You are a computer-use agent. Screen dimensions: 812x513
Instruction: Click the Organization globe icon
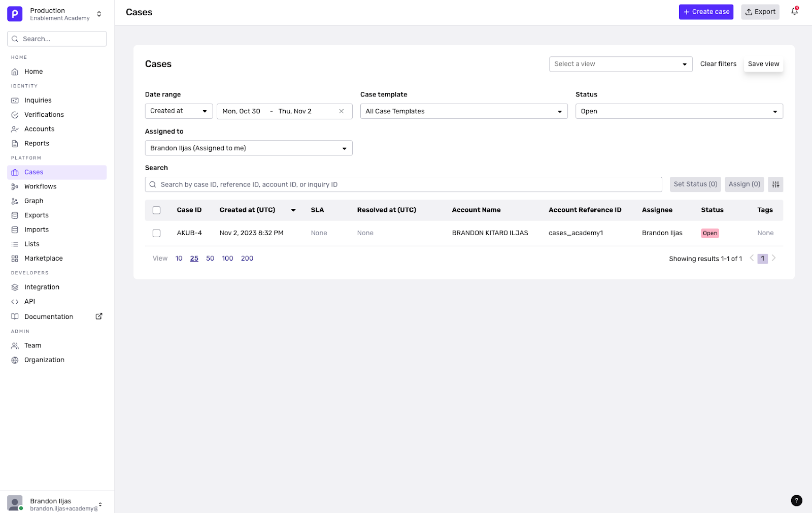click(15, 360)
